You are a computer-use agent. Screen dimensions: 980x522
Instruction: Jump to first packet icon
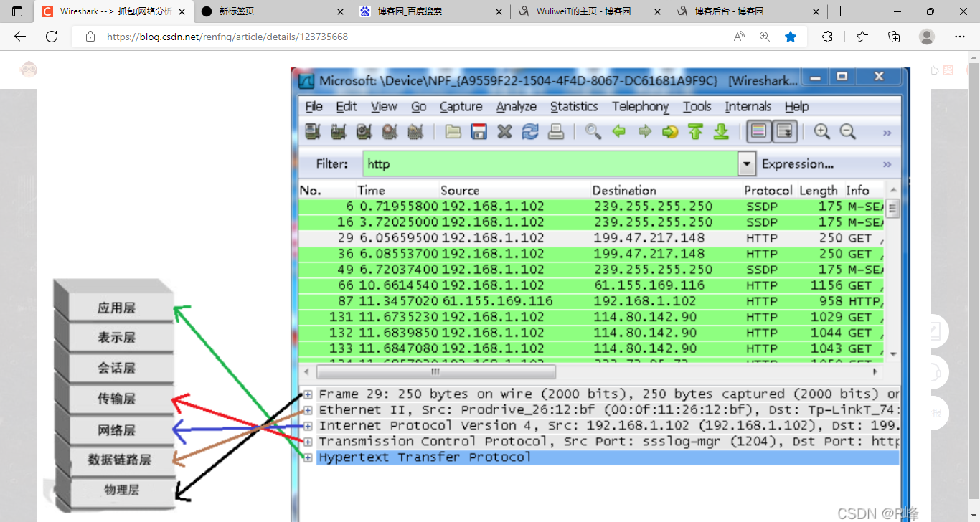pos(695,132)
